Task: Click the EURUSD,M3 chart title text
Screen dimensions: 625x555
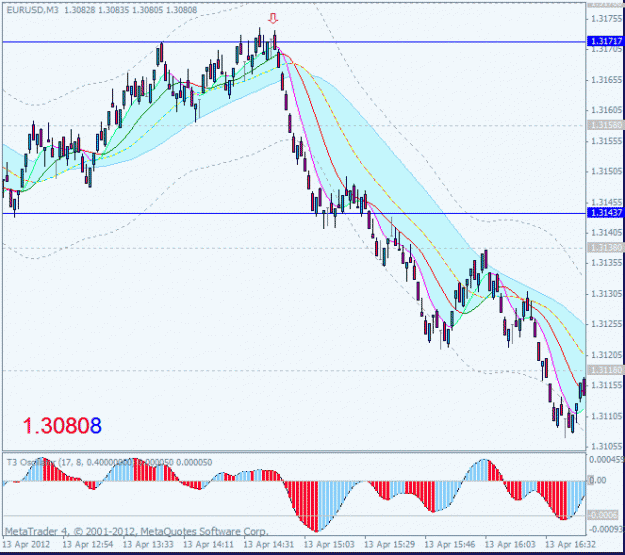Action: tap(32, 10)
